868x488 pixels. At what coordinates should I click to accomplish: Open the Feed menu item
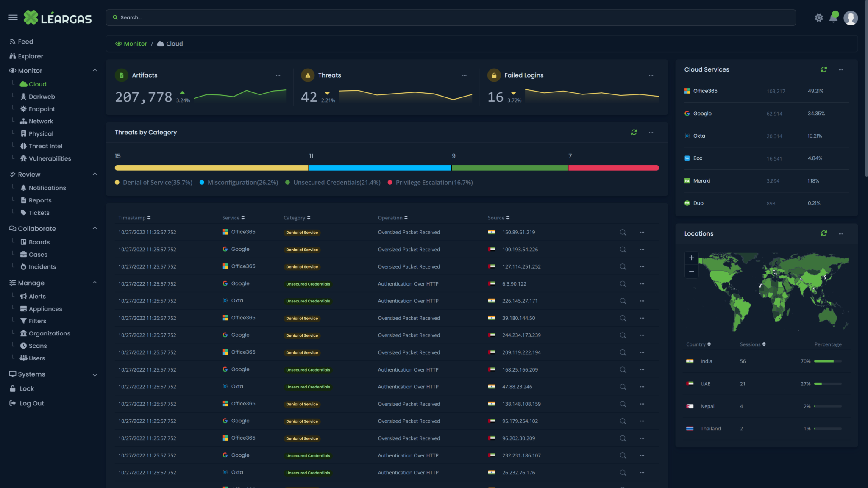(25, 42)
